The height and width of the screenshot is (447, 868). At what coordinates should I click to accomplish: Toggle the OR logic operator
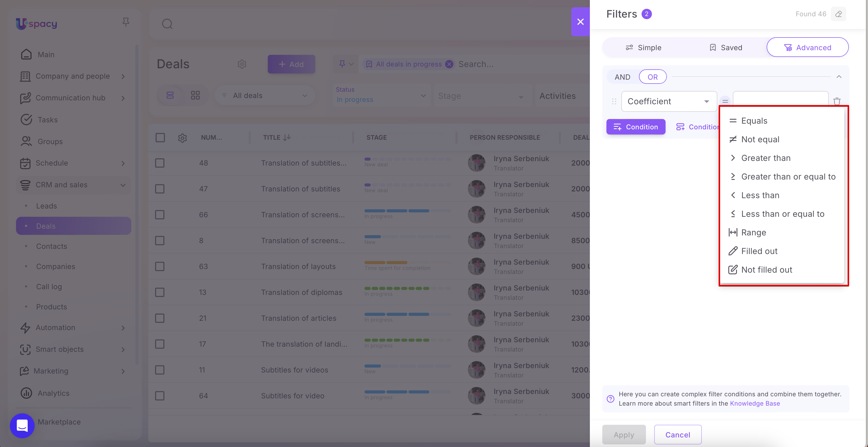coord(652,77)
